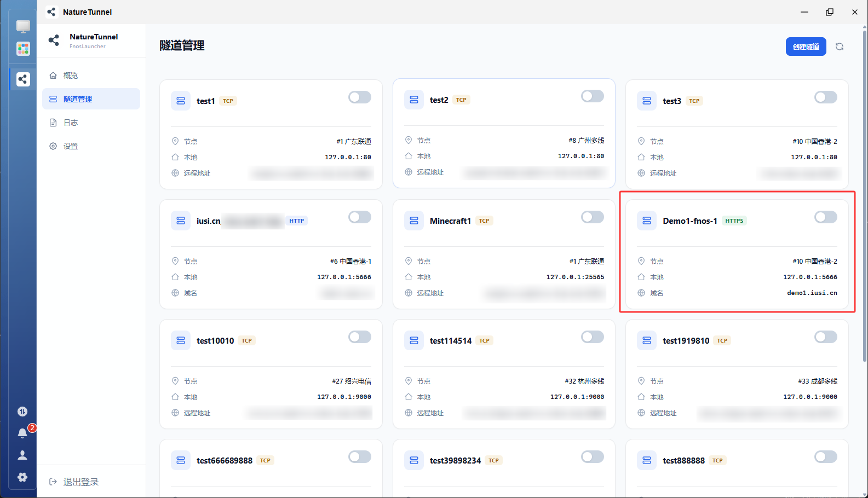This screenshot has height=498, width=868.
Task: Select 隧道管理 in the sidebar
Action: 91,99
